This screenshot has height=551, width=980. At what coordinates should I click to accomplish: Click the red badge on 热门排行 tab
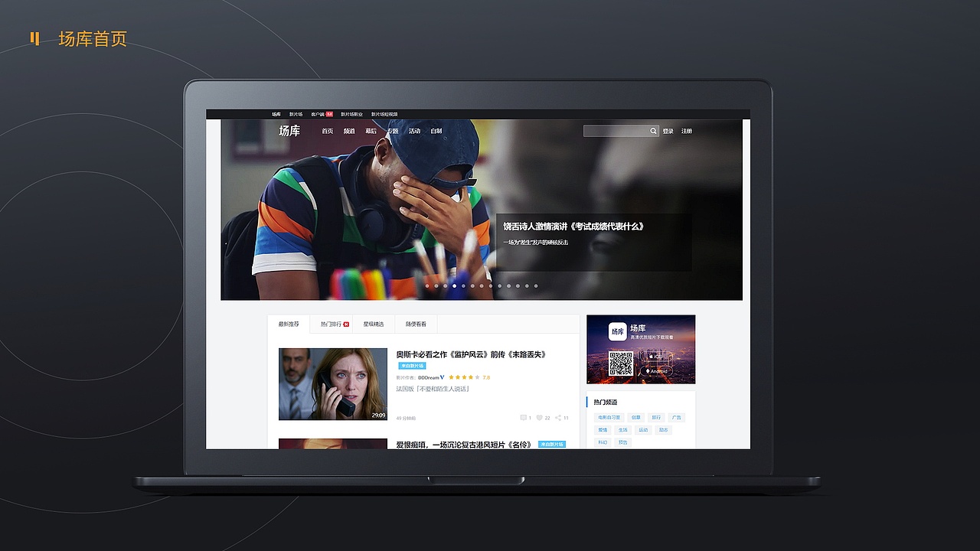pyautogui.click(x=346, y=324)
